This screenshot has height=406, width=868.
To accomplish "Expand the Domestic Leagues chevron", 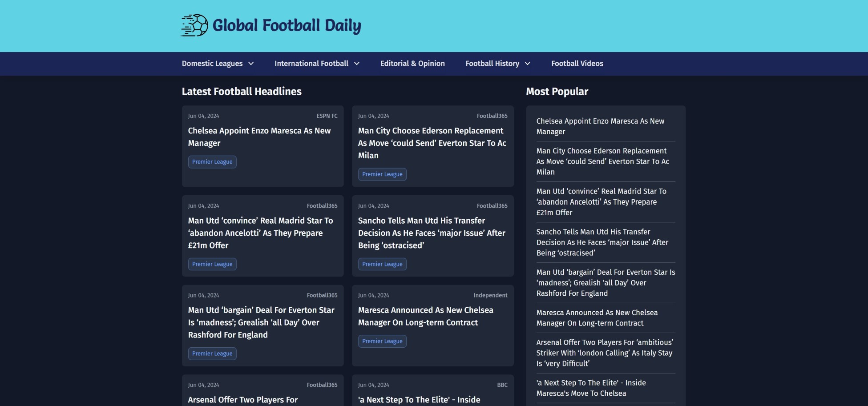I will [x=251, y=64].
